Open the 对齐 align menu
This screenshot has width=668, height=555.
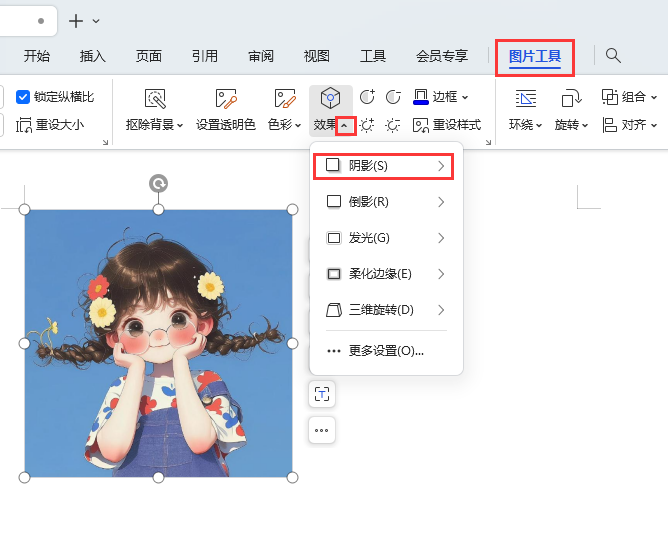[x=629, y=125]
